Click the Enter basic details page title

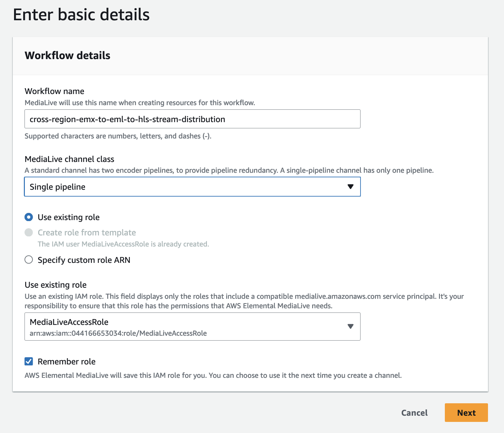click(81, 15)
